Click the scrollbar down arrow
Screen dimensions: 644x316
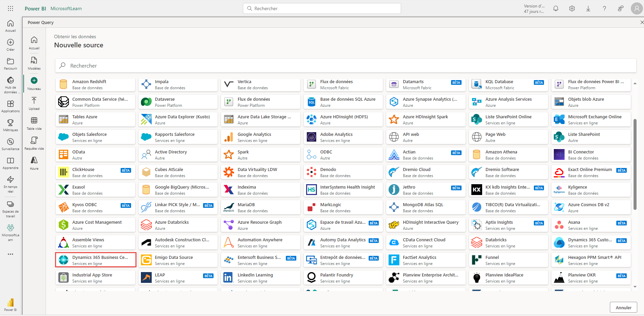(635, 287)
